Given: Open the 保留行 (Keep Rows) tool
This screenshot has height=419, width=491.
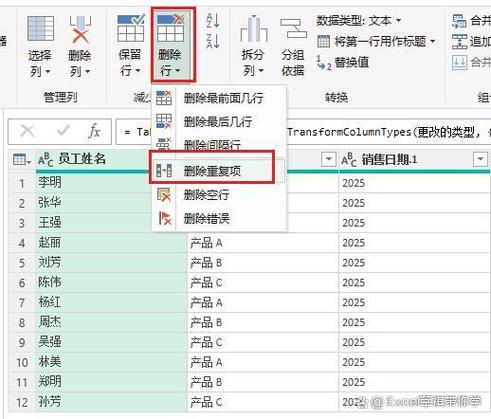Looking at the screenshot, I should [130, 46].
